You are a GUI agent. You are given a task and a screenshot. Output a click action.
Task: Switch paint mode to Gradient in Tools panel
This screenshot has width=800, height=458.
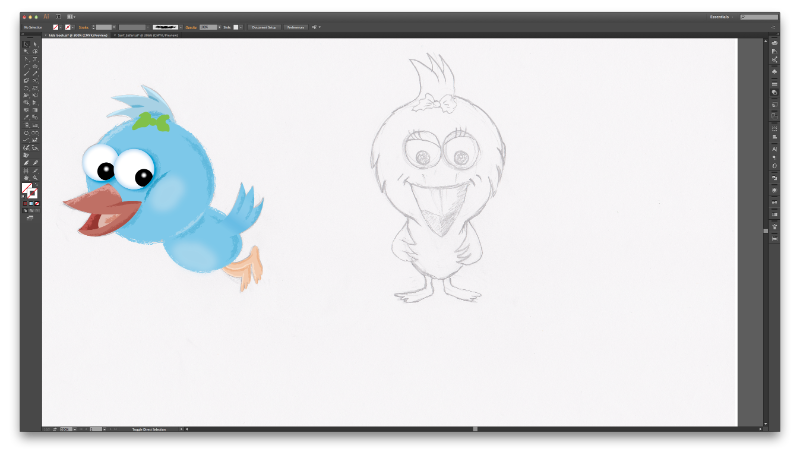coord(31,203)
